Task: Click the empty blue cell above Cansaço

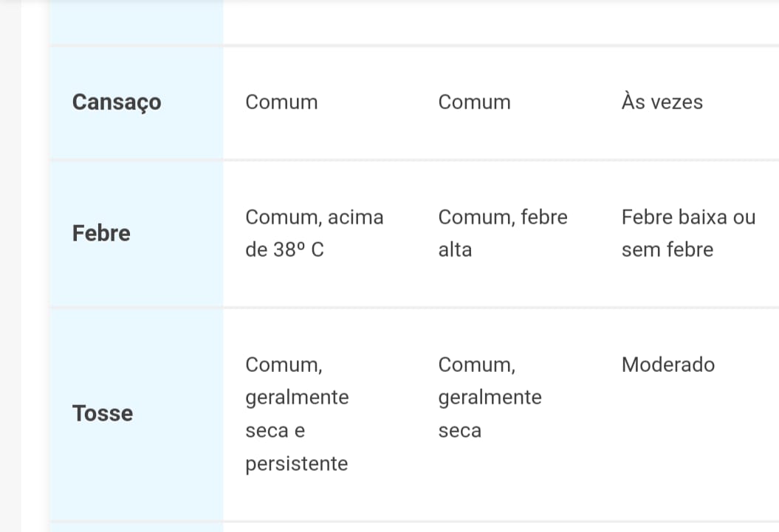Action: tap(137, 21)
